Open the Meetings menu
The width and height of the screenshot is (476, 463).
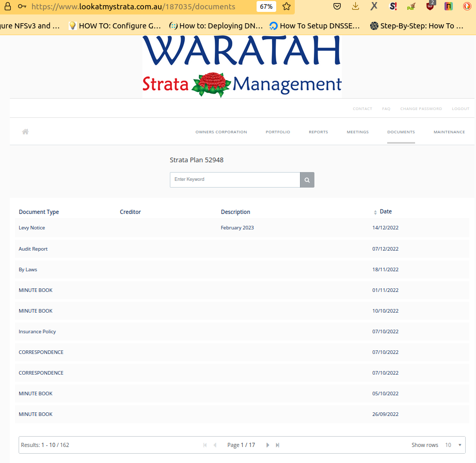pyautogui.click(x=358, y=132)
